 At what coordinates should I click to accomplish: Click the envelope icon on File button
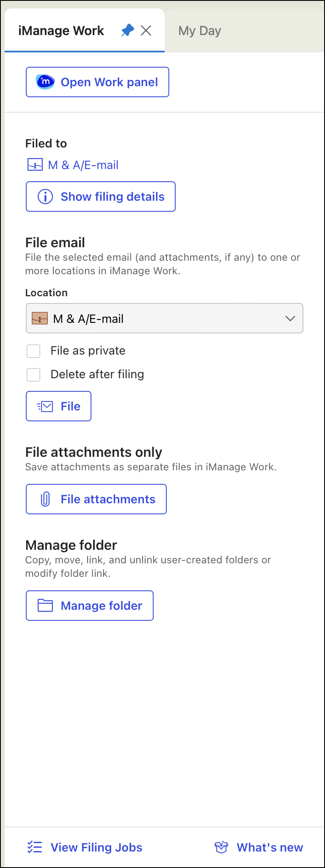(45, 407)
